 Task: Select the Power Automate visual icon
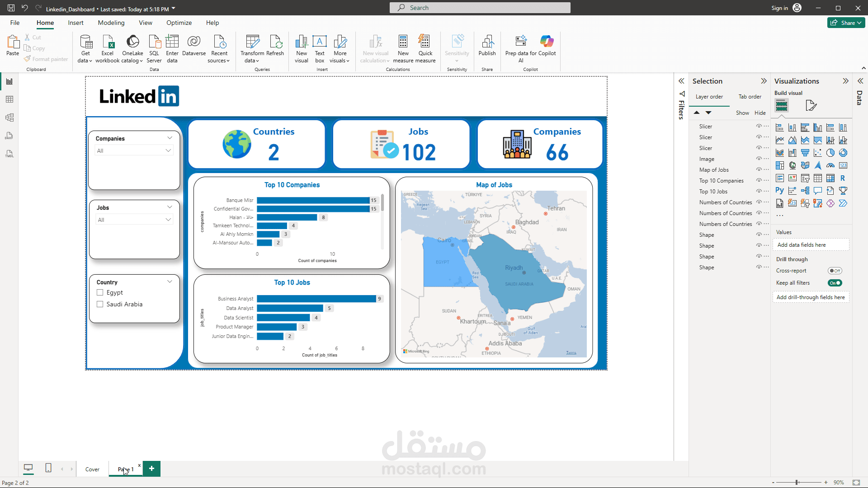(x=843, y=203)
